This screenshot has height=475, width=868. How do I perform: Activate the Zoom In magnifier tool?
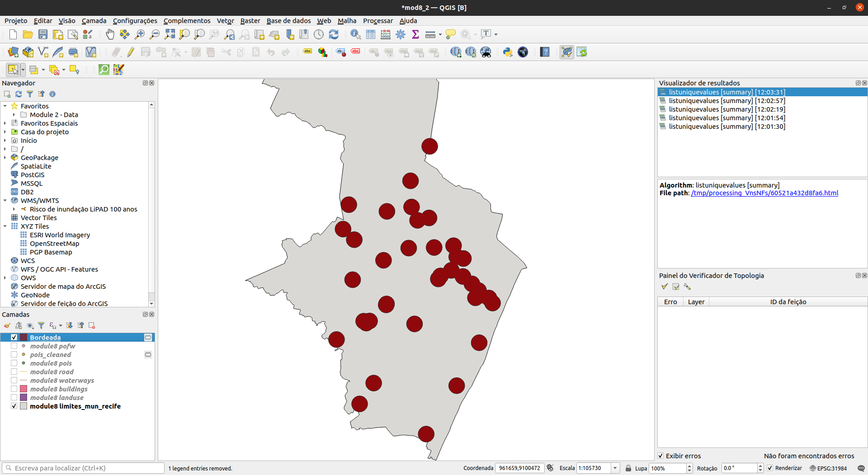140,34
